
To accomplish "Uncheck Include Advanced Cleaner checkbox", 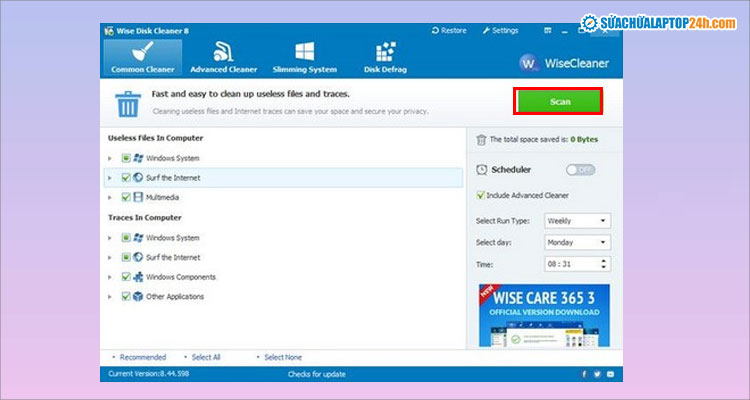I will tap(482, 195).
